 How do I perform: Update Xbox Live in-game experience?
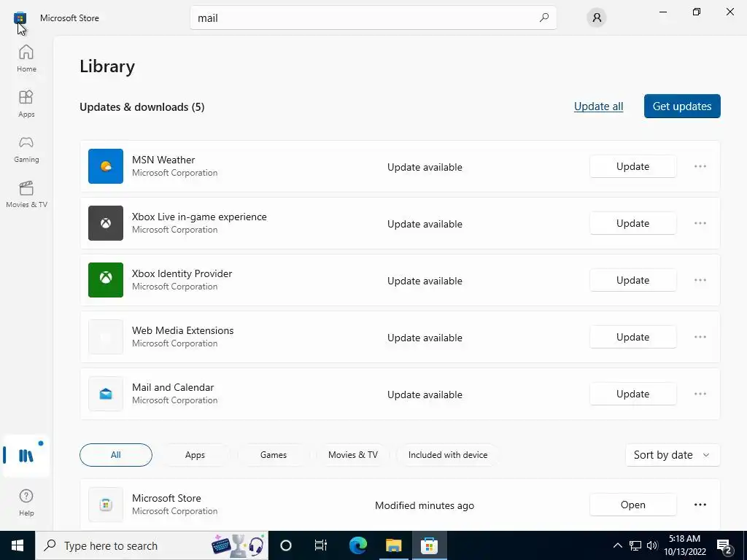(632, 223)
